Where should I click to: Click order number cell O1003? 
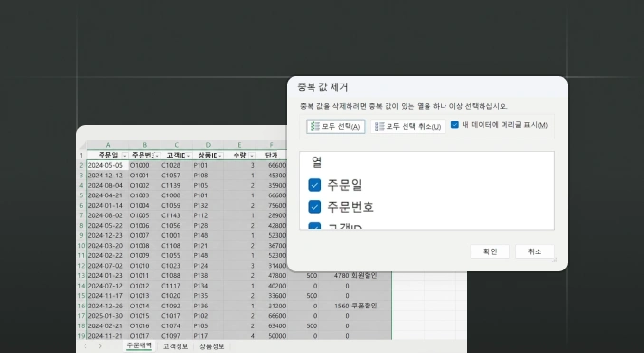(144, 195)
